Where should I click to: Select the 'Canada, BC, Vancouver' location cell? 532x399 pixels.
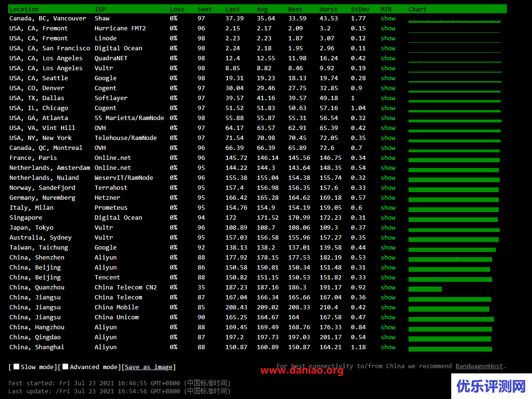(x=48, y=19)
